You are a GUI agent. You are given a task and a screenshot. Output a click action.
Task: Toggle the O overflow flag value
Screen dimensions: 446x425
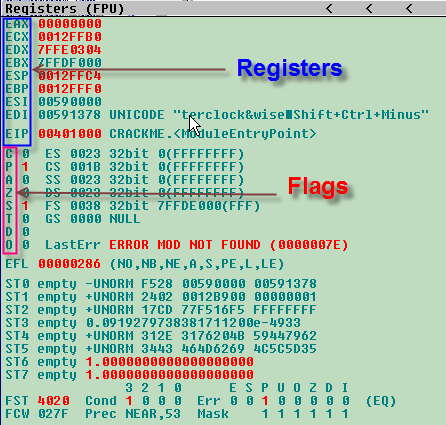pyautogui.click(x=26, y=245)
